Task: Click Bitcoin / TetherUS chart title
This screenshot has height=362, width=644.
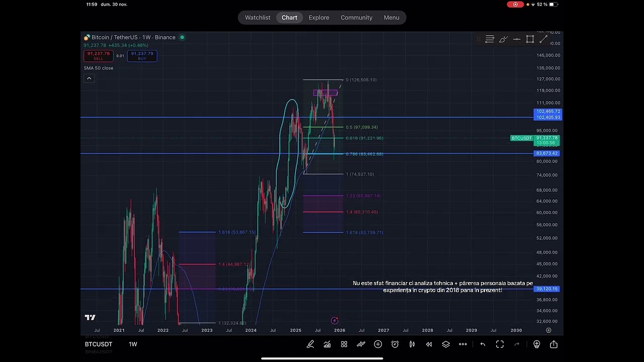Action: coord(133,37)
